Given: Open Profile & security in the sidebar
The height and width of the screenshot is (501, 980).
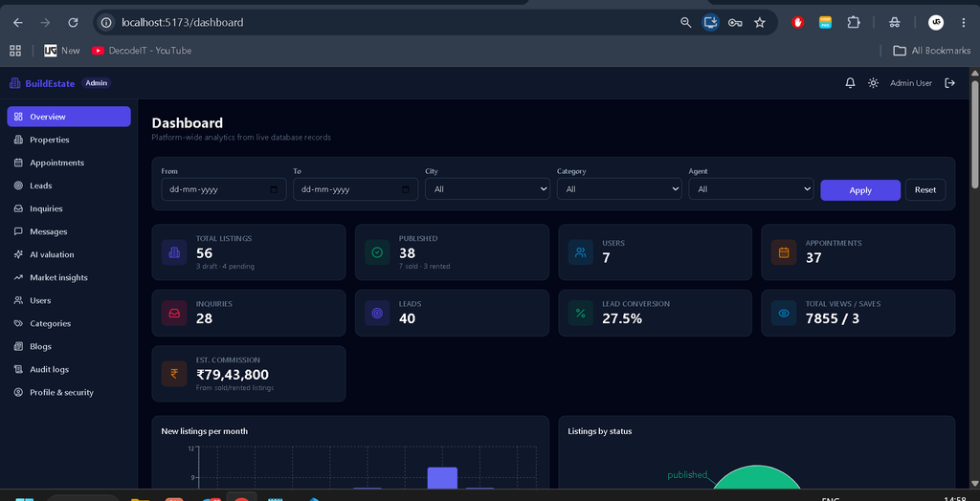Looking at the screenshot, I should [x=69, y=392].
